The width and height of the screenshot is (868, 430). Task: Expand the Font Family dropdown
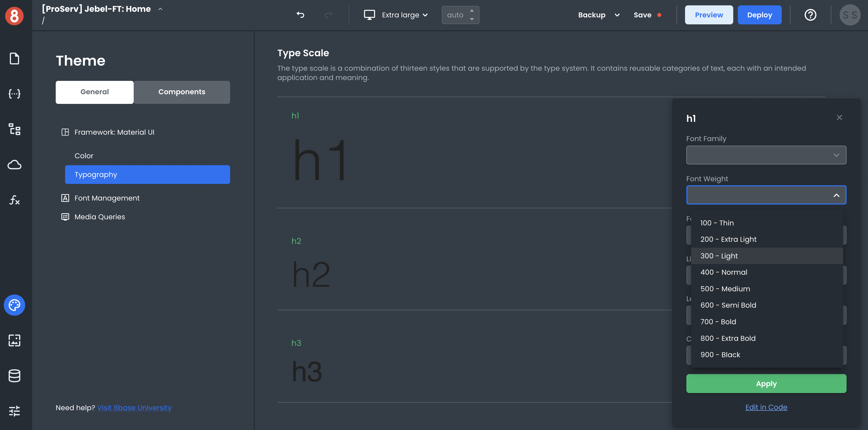(x=766, y=155)
